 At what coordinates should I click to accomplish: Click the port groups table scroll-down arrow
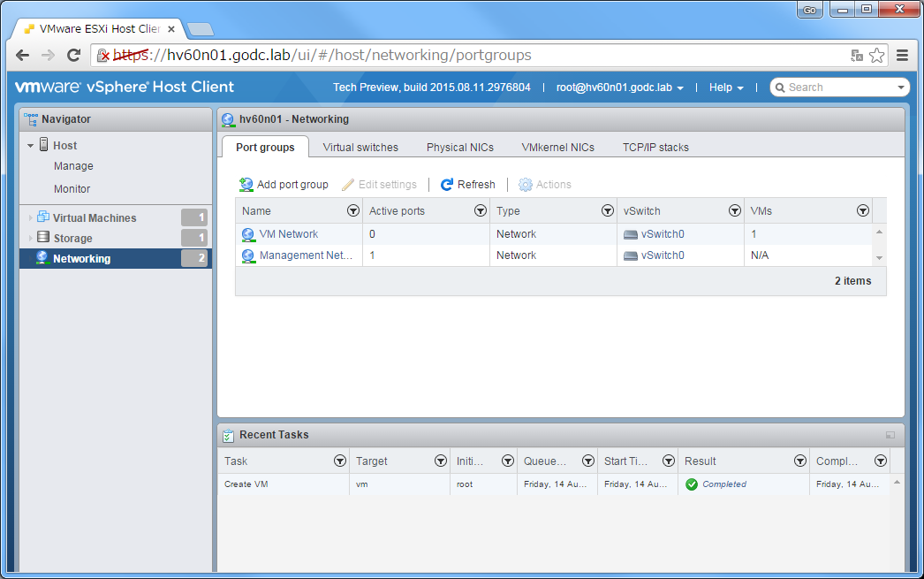[879, 257]
